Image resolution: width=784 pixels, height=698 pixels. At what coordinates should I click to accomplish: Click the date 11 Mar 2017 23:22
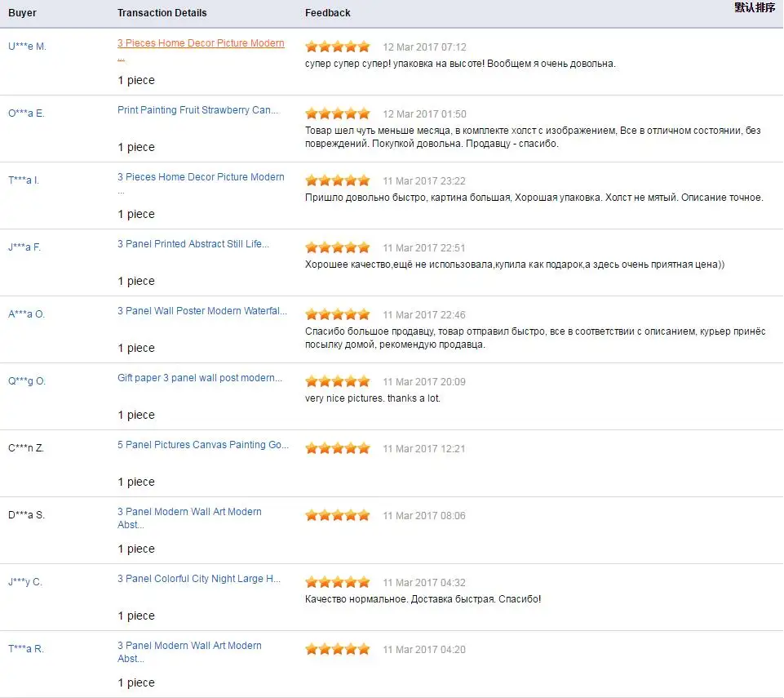point(424,180)
